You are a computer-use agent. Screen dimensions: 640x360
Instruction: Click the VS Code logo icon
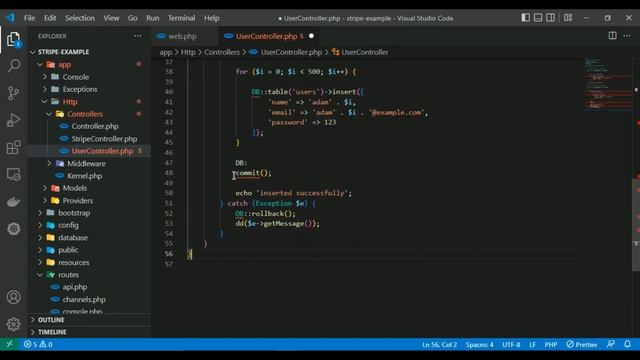coord(10,18)
